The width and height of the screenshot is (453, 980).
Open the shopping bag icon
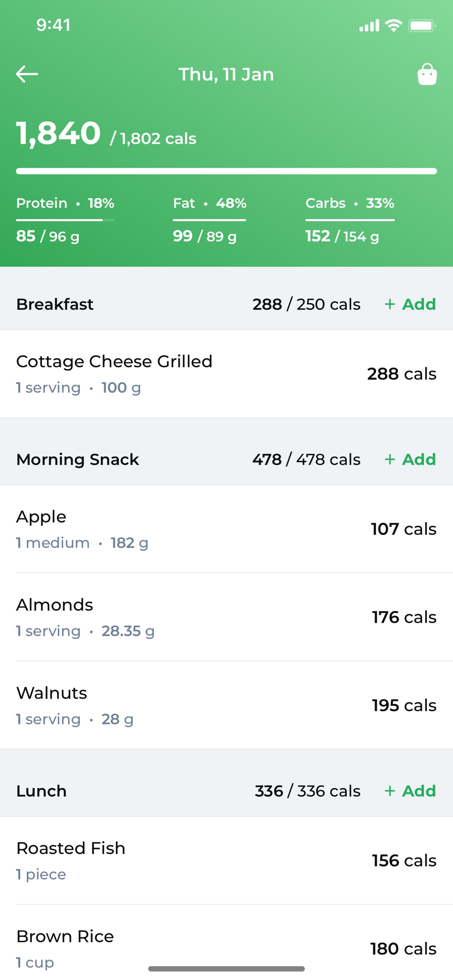point(427,74)
